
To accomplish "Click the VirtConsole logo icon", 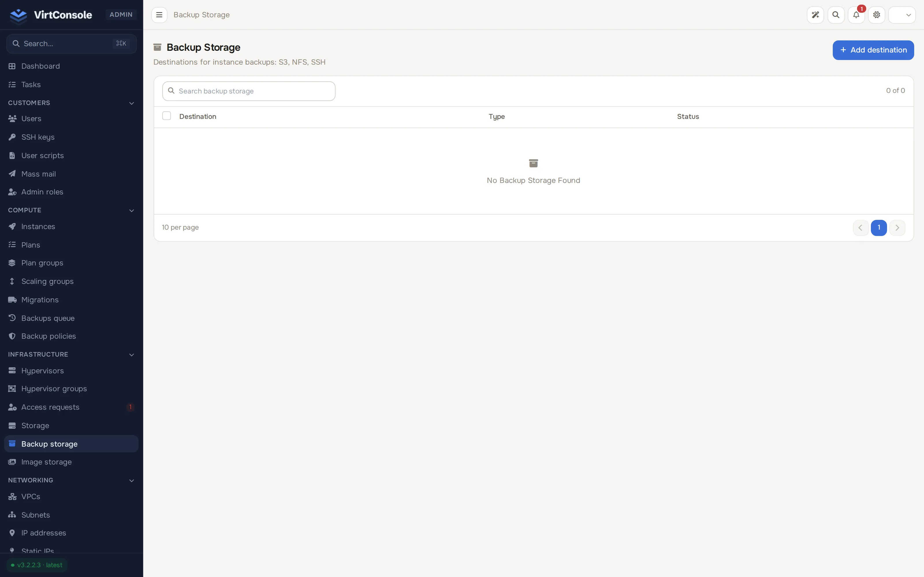I will click(x=18, y=15).
